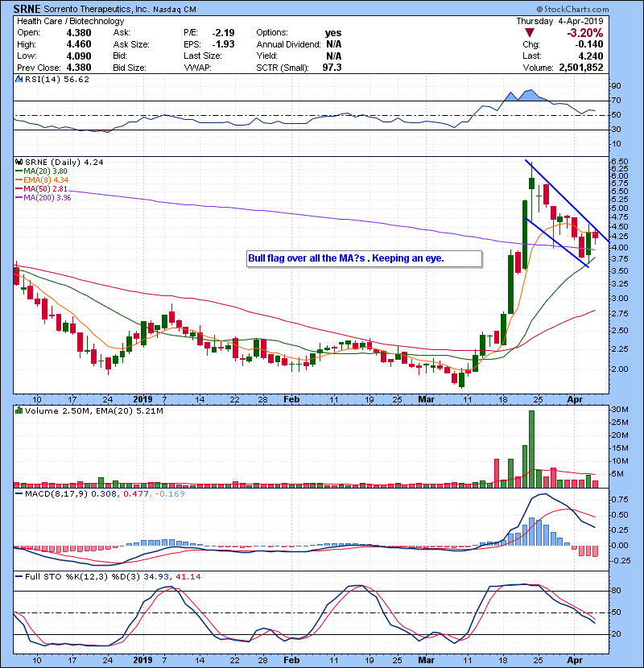Click the Options value yes
Image resolution: width=644 pixels, height=668 pixels.
click(x=333, y=33)
